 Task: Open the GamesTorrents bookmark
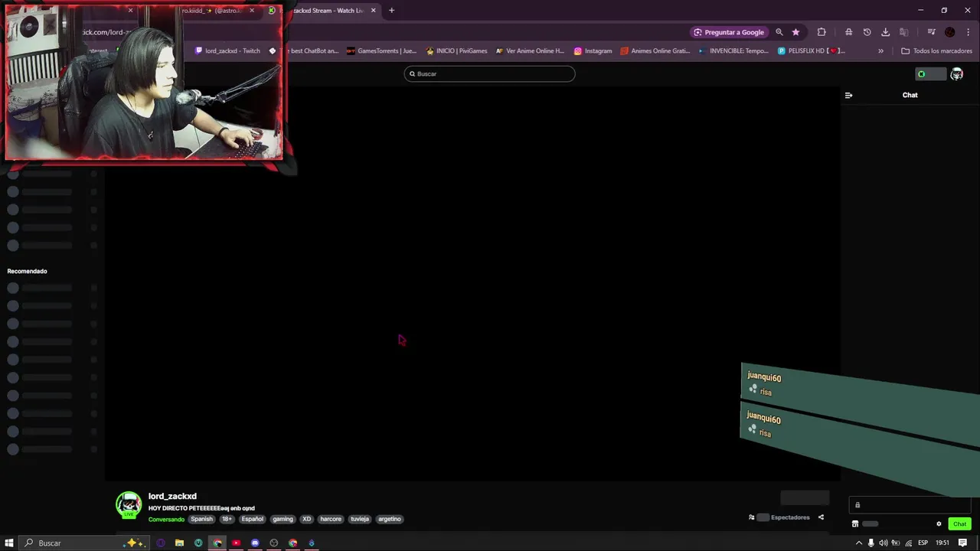pos(381,51)
